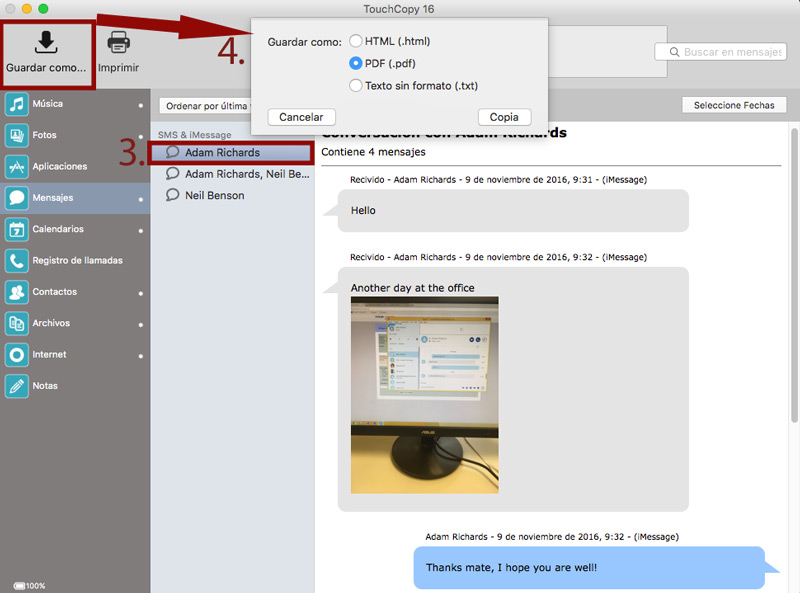Viewport: 800px width, 593px height.
Task: Select the Archivos sidebar label
Action: [x=51, y=323]
